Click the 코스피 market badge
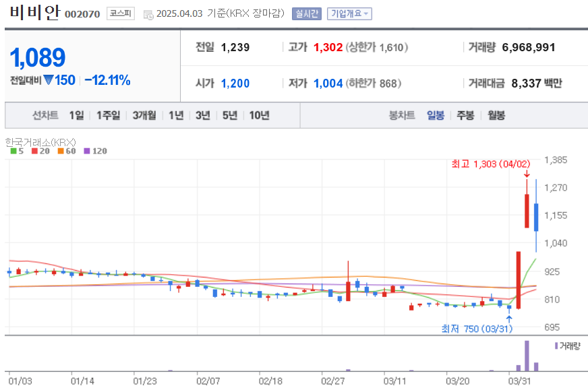This screenshot has height=392, width=588. click(x=121, y=13)
